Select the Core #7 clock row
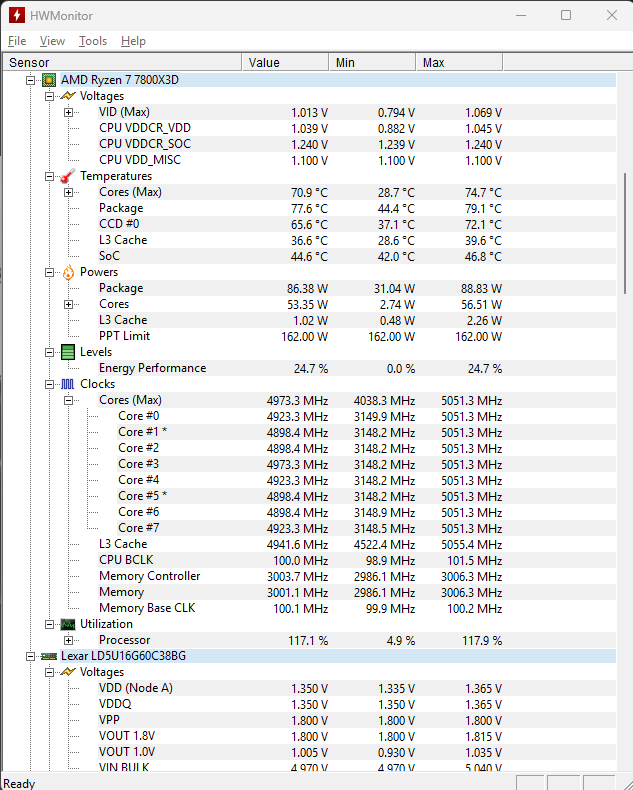Image resolution: width=633 pixels, height=790 pixels. pos(366,528)
